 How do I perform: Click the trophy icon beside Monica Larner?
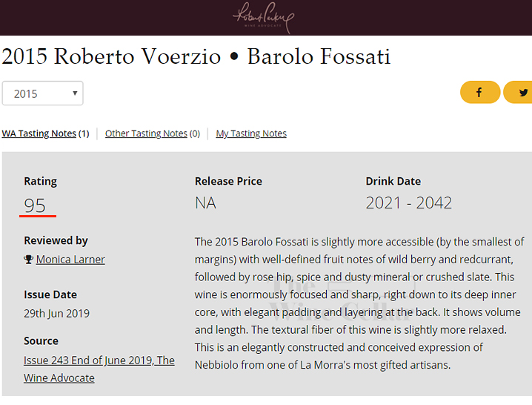[x=28, y=260]
